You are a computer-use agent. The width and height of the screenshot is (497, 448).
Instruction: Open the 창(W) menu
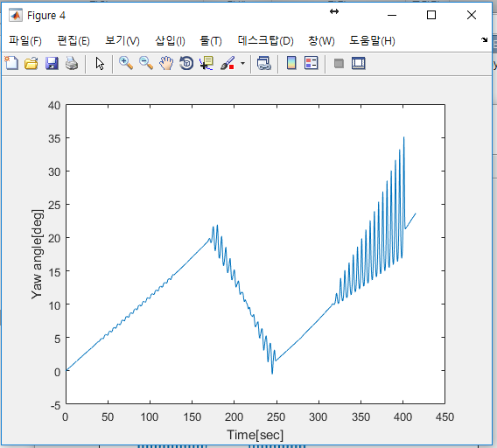321,40
